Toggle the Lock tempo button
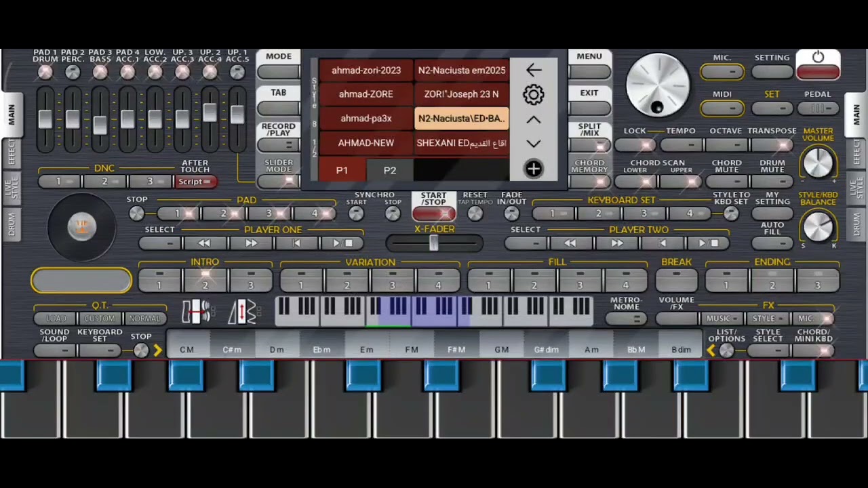The height and width of the screenshot is (488, 868). 635,145
